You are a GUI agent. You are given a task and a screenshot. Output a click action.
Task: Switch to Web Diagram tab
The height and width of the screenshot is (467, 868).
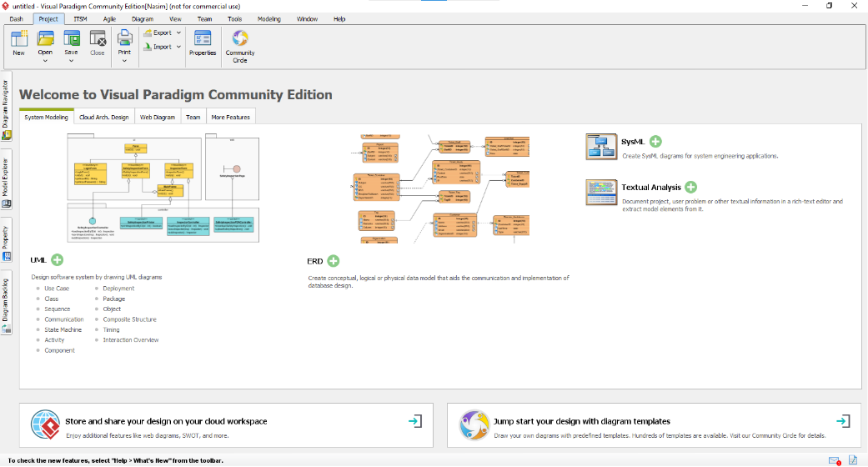click(x=158, y=117)
